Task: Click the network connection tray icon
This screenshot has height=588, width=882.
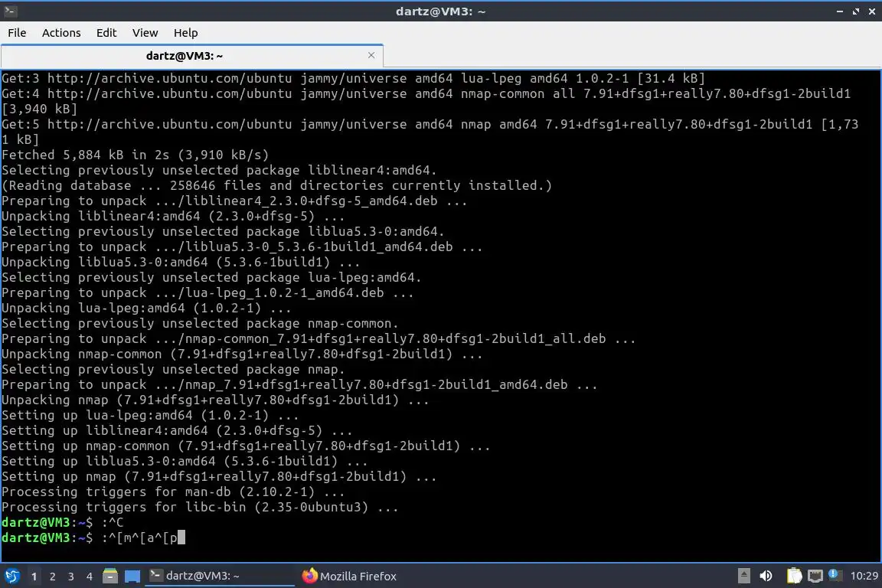Action: [815, 576]
